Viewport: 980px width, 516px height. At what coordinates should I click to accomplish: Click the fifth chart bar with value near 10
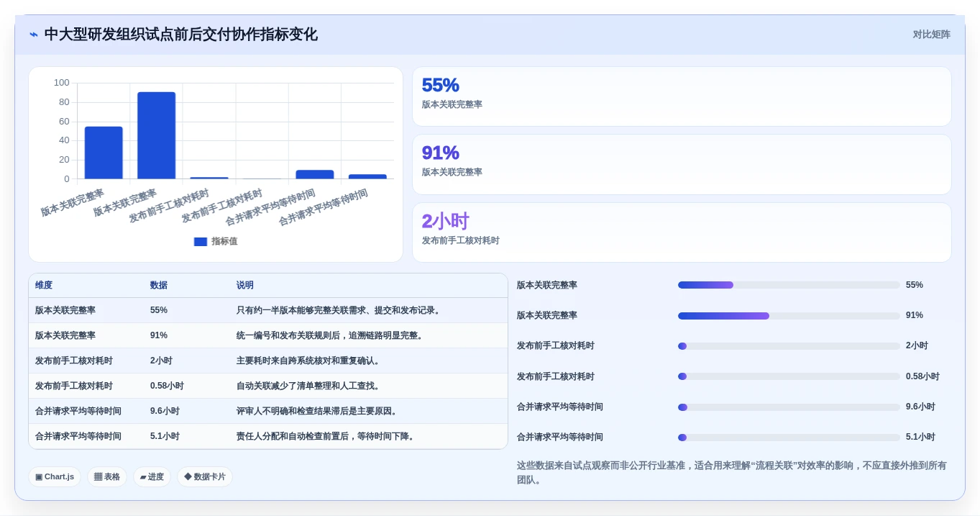point(315,174)
